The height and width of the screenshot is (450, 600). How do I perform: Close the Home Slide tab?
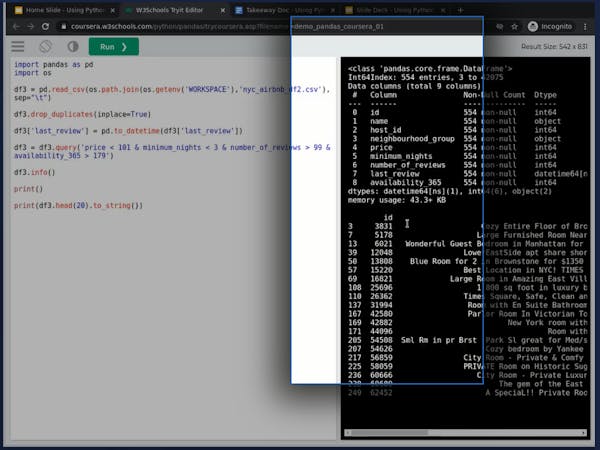[112, 10]
